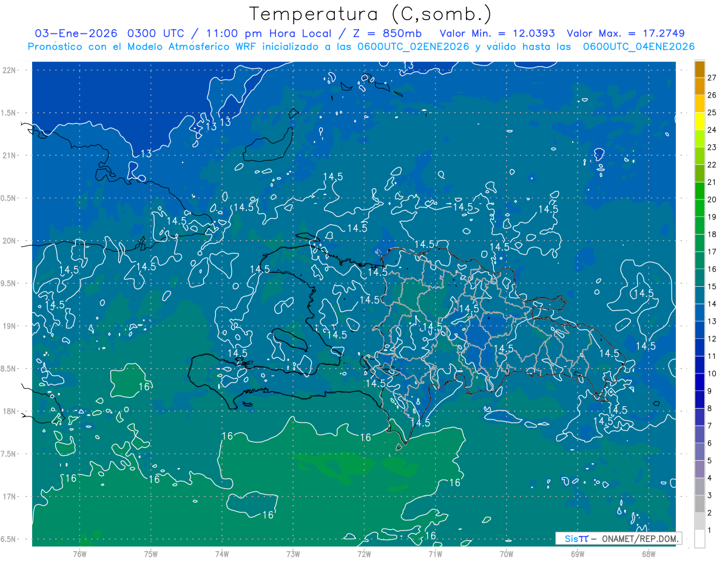Click the "74W" longitude axis label
728x562 pixels.
(x=221, y=554)
